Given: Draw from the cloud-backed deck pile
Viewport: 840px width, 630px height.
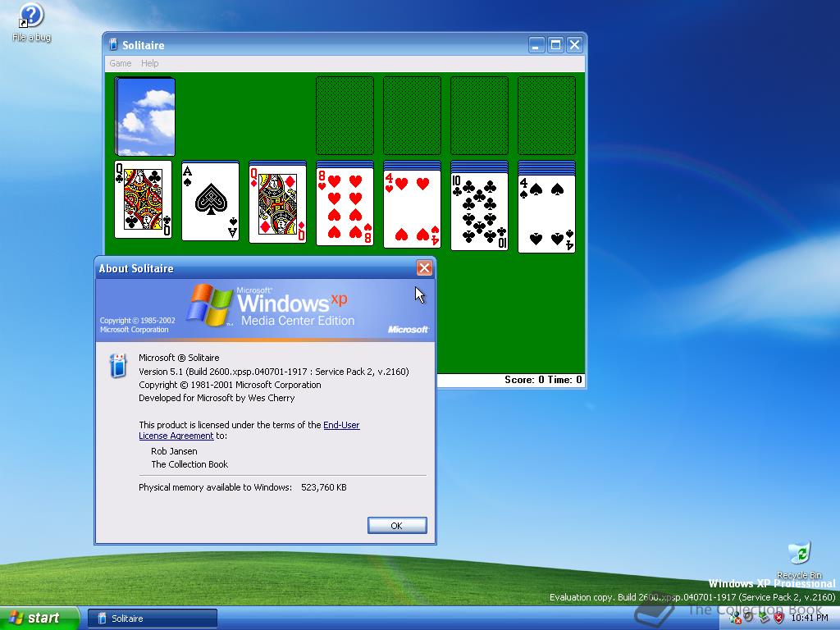Looking at the screenshot, I should [x=145, y=116].
